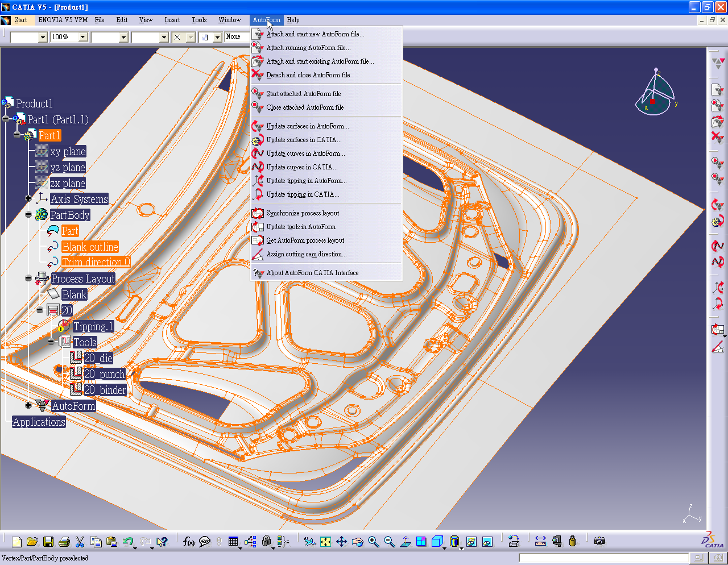
Task: Choose Attach and start new AutoForm file
Action: [327, 34]
